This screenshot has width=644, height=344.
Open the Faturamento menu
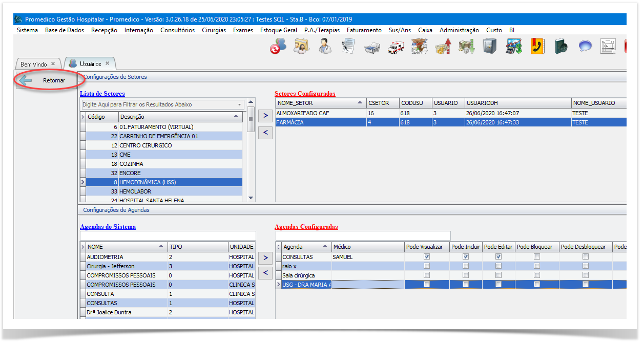(x=364, y=30)
